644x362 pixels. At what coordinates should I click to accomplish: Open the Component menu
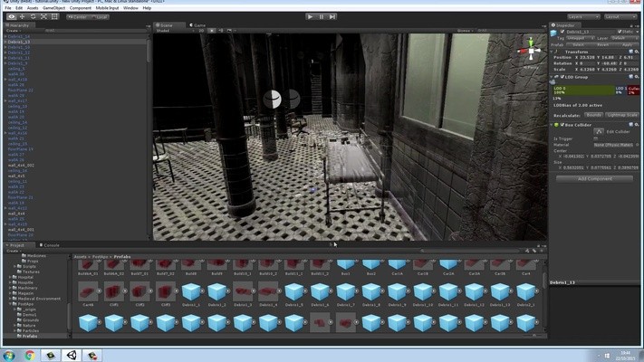click(81, 8)
